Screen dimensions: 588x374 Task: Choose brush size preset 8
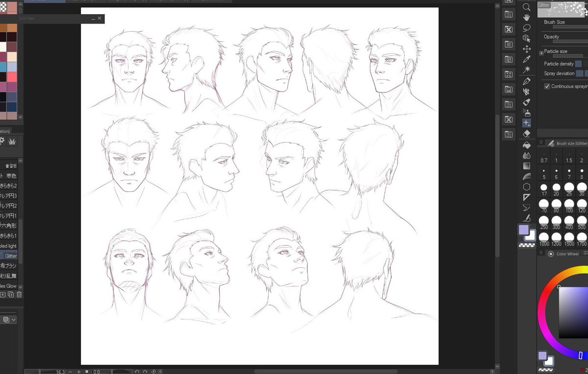[x=582, y=174]
